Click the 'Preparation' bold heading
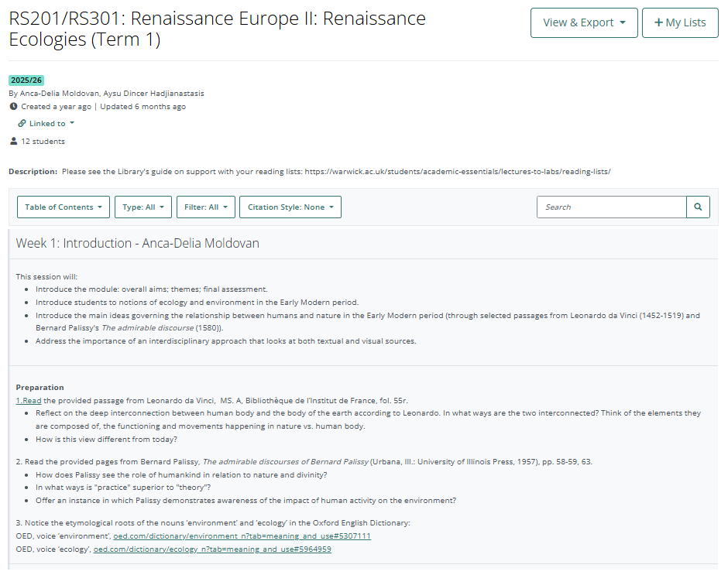The image size is (728, 575). [x=40, y=388]
